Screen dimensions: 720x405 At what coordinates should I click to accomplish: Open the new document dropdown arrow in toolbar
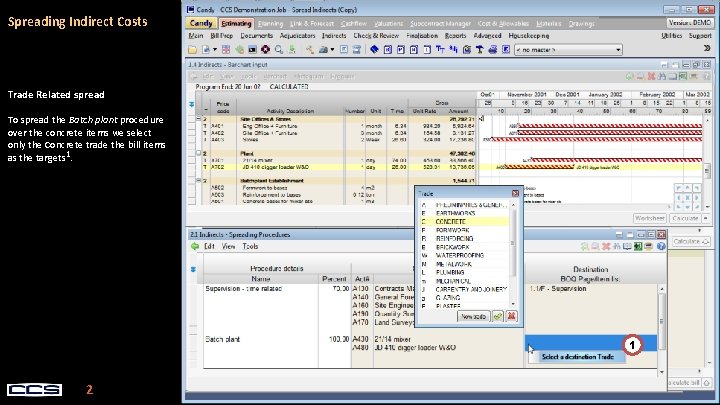coord(214,50)
